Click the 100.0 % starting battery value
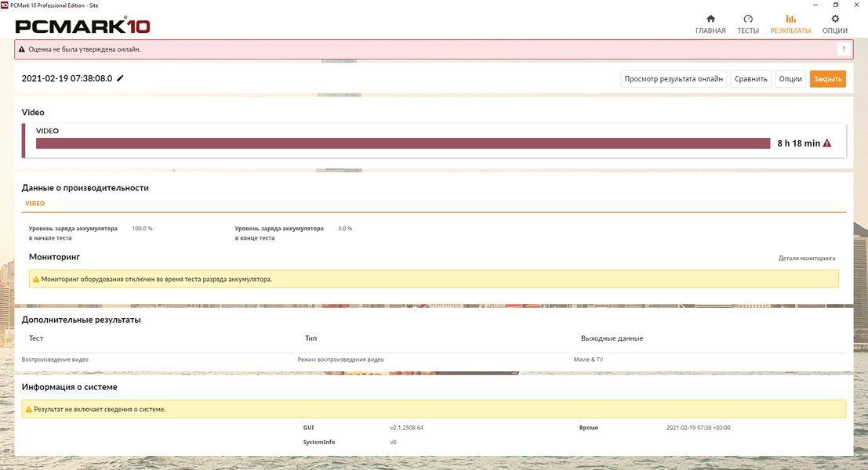 (x=142, y=229)
